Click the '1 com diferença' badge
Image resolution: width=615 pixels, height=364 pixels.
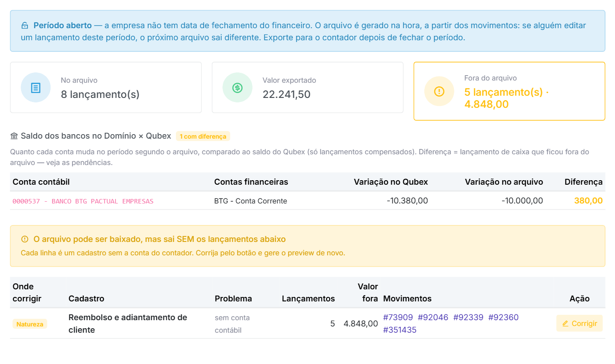203,136
